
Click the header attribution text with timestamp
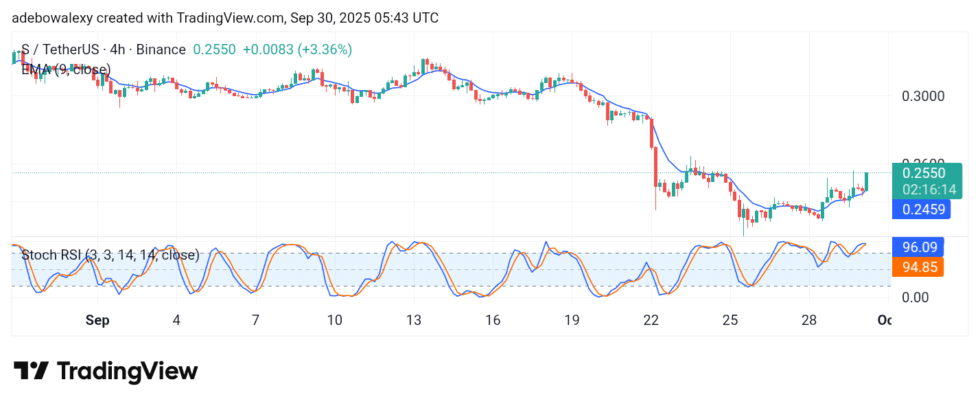pos(225,18)
